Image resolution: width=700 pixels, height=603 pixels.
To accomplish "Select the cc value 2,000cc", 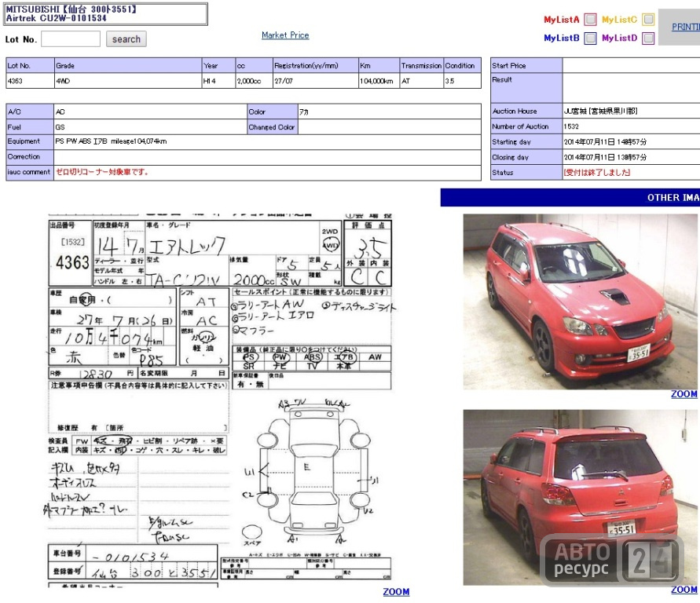I will tap(249, 81).
